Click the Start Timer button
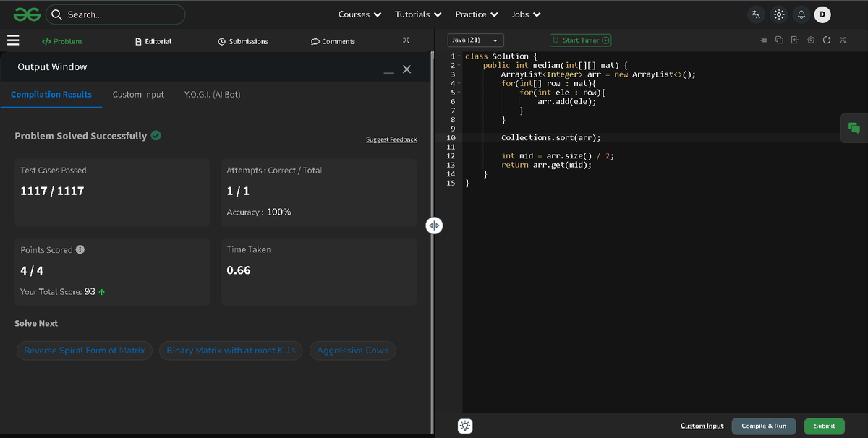 click(x=581, y=40)
